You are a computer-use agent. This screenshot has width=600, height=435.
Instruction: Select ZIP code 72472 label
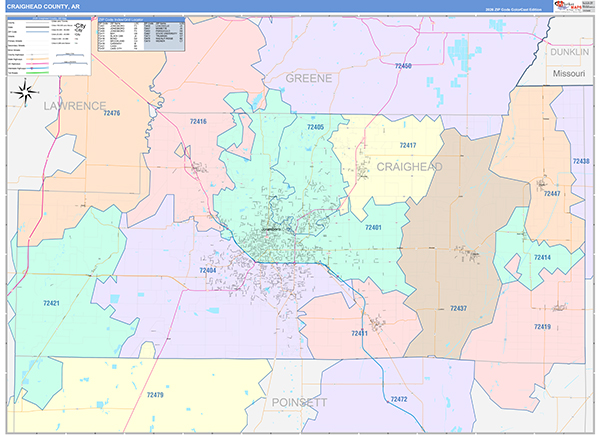(x=399, y=399)
